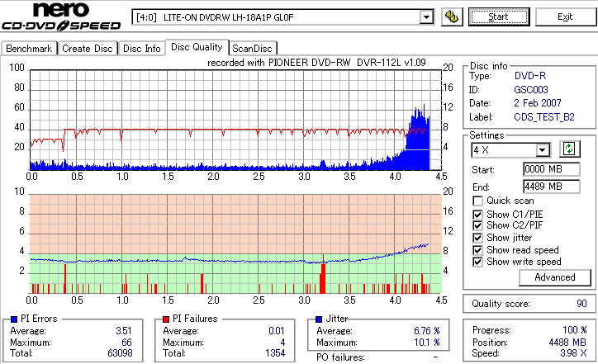The width and height of the screenshot is (598, 364).
Task: Open the drive selection dropdown arrow
Action: pos(426,17)
